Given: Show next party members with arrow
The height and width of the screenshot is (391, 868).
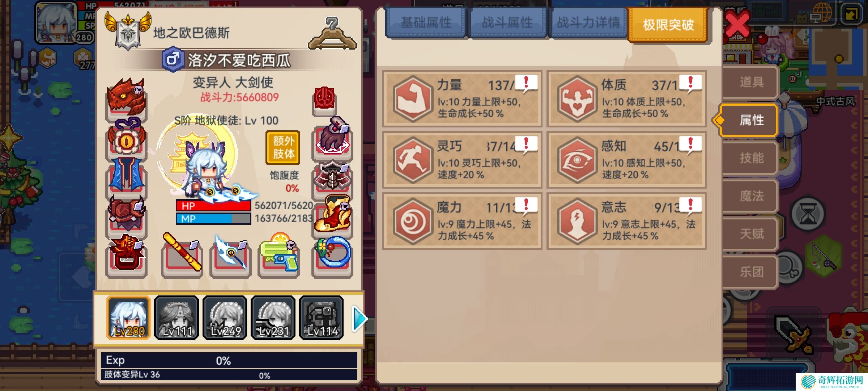Looking at the screenshot, I should pyautogui.click(x=359, y=319).
